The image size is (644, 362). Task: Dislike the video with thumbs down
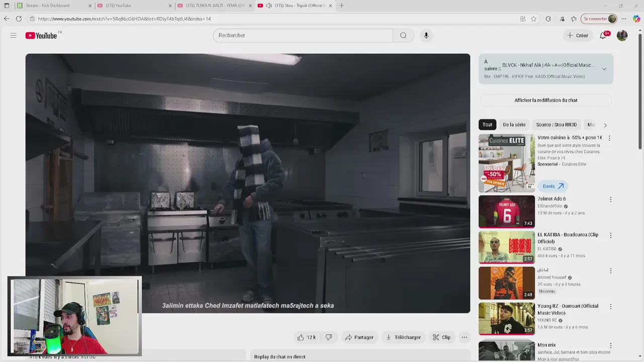click(329, 337)
